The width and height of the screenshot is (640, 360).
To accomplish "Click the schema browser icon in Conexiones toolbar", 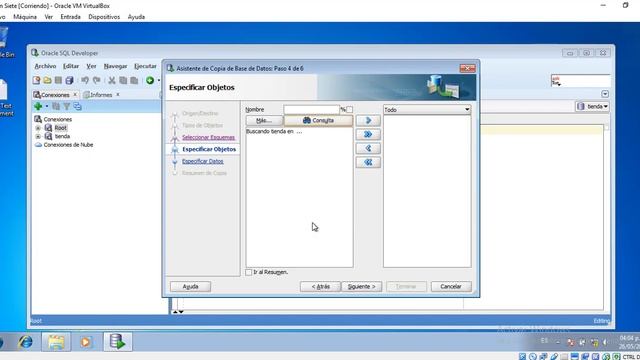I will (x=77, y=107).
